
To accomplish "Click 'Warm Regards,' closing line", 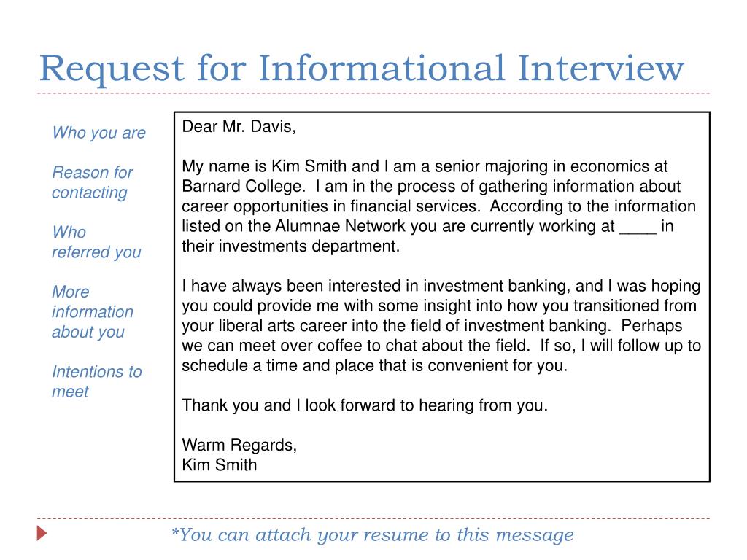I will [239, 446].
